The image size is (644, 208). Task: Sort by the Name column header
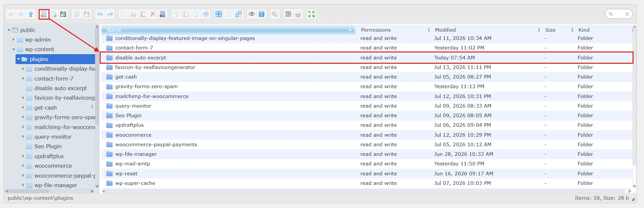tap(228, 30)
